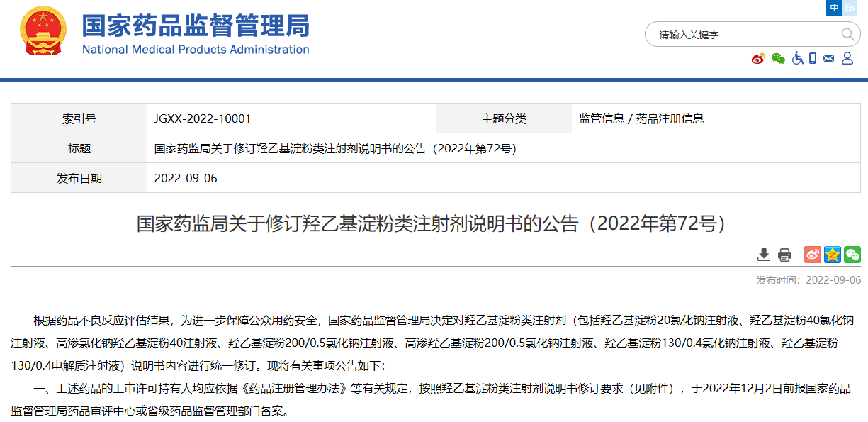
Task: Share article via red Weibo share button
Action: pos(813,255)
